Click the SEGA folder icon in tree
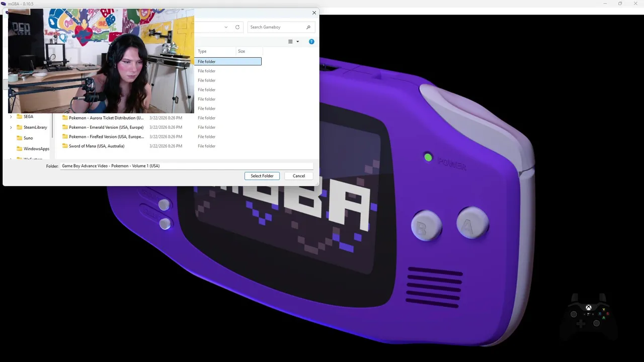Screen dimensions: 644x362 tap(19, 117)
